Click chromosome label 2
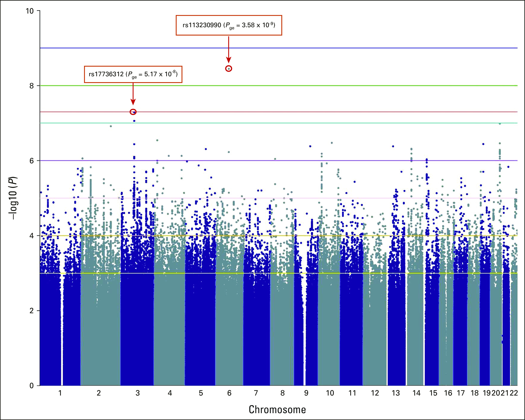 click(99, 393)
